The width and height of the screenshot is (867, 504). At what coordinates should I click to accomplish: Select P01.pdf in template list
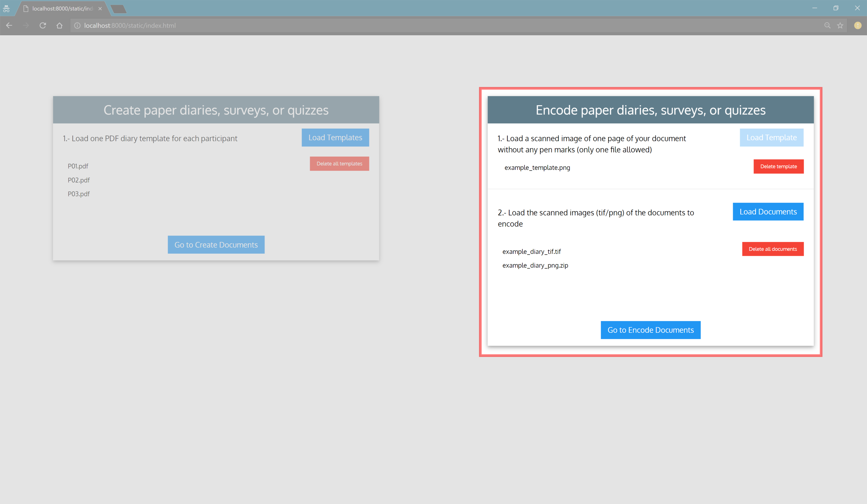tap(78, 166)
